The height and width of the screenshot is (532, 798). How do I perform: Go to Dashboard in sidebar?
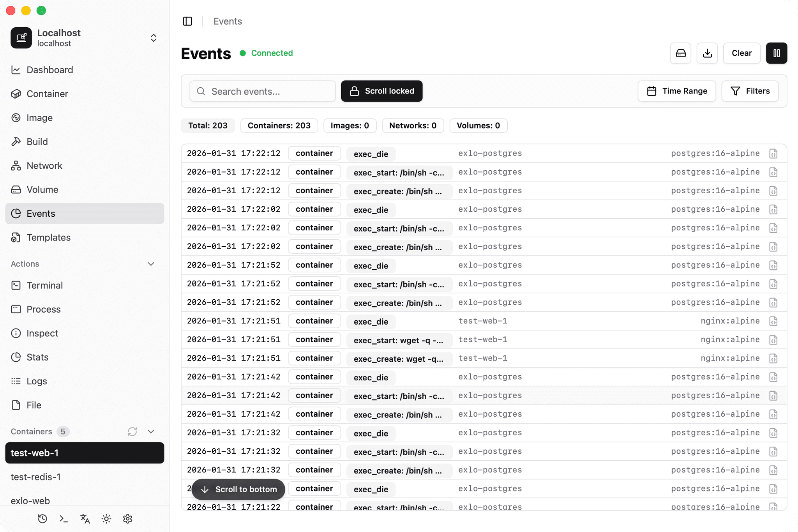tap(49, 70)
